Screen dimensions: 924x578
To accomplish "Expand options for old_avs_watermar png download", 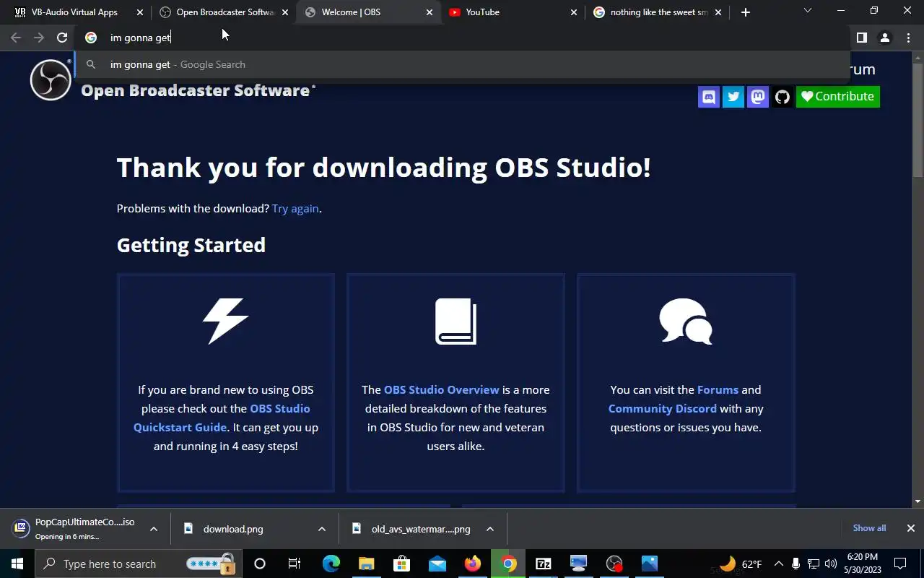I will (489, 529).
